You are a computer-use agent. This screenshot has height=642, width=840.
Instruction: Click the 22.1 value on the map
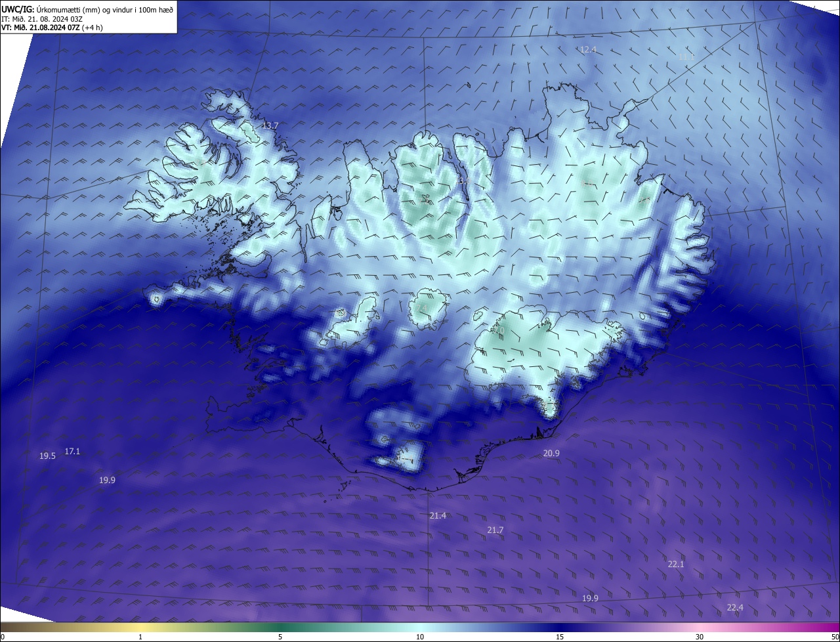click(676, 565)
